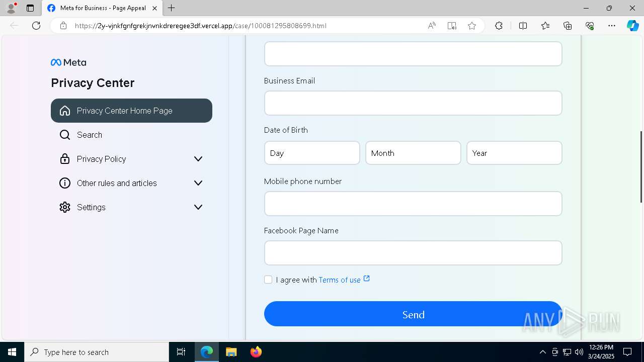Open Browser essentials icon
Viewport: 644px width, 362px height.
click(x=590, y=26)
